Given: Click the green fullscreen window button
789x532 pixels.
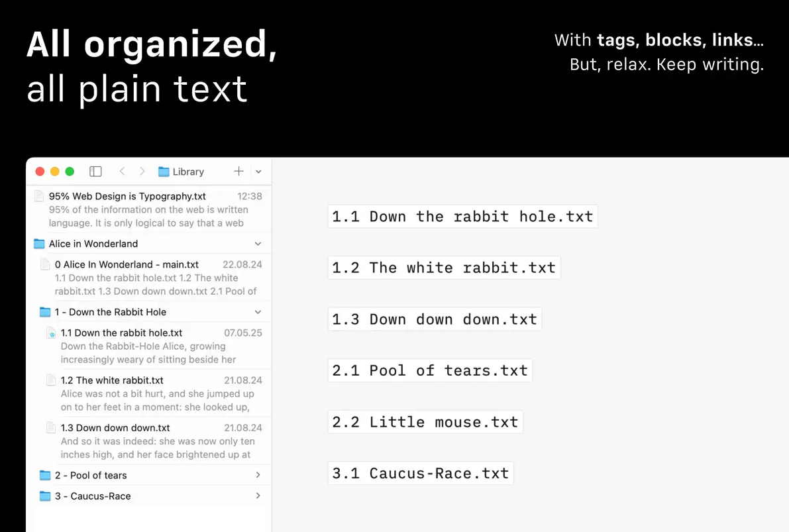Looking at the screenshot, I should point(70,172).
